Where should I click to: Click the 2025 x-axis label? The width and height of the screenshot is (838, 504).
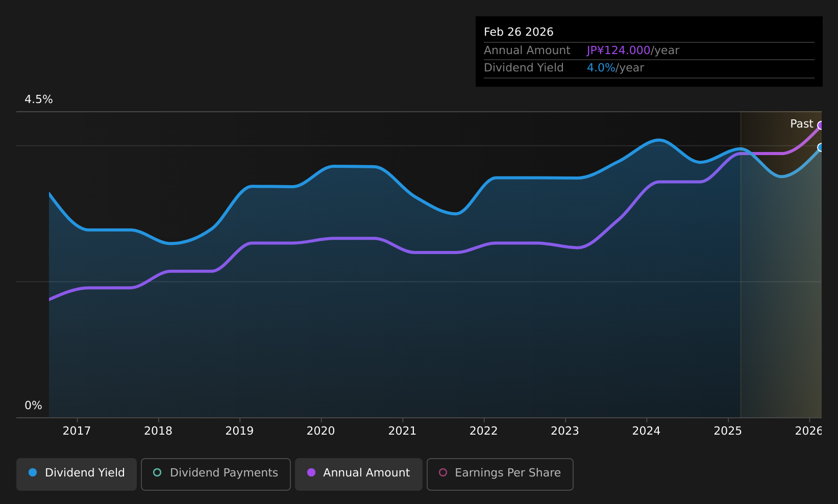pyautogui.click(x=728, y=431)
